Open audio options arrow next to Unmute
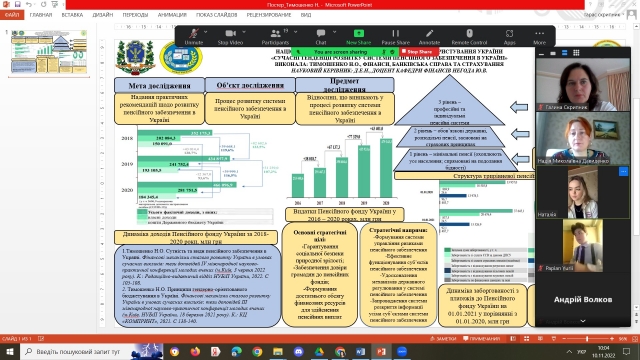640x360 pixels. [x=205, y=32]
